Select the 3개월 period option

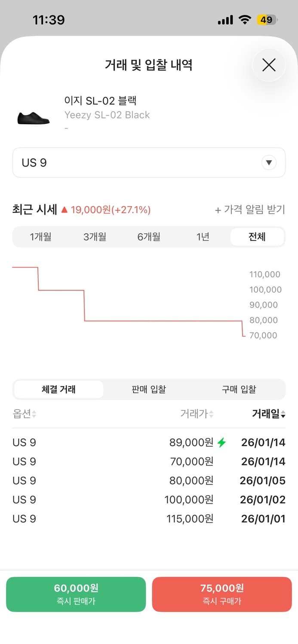coord(95,237)
